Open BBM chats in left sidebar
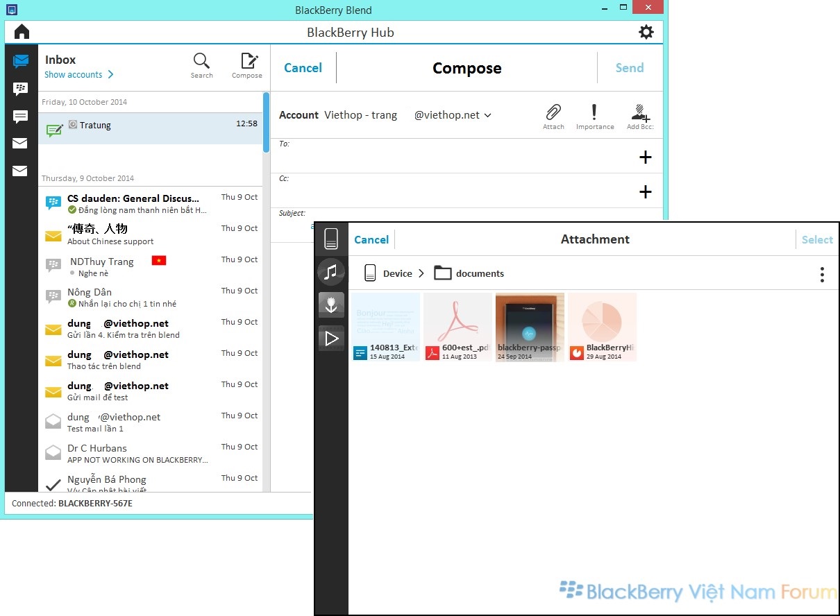840x616 pixels. (20, 89)
